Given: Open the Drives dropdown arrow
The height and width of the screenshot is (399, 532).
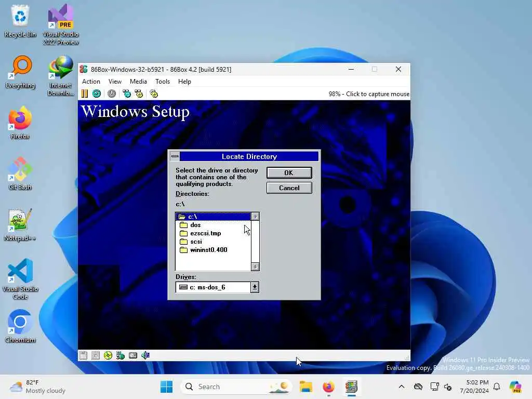Looking at the screenshot, I should 255,287.
